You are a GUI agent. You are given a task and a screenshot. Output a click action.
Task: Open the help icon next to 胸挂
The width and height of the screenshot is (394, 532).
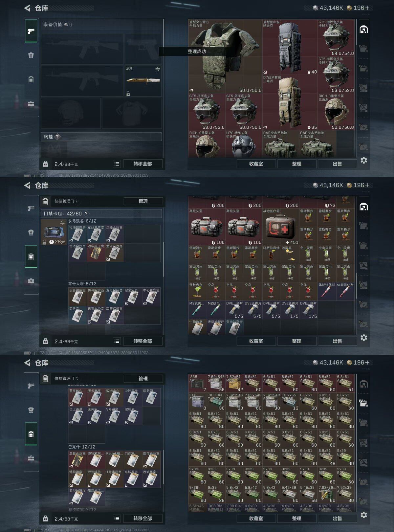pos(57,137)
